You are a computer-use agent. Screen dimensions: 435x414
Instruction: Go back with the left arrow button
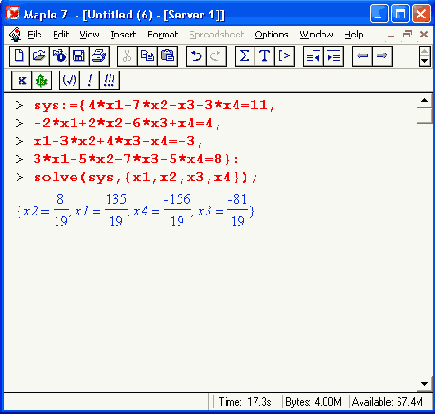362,56
